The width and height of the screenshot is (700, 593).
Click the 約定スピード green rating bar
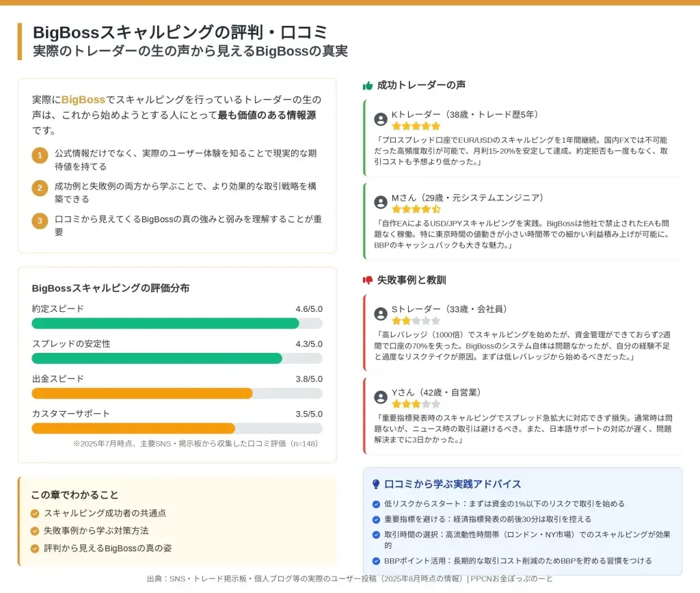[x=165, y=324]
